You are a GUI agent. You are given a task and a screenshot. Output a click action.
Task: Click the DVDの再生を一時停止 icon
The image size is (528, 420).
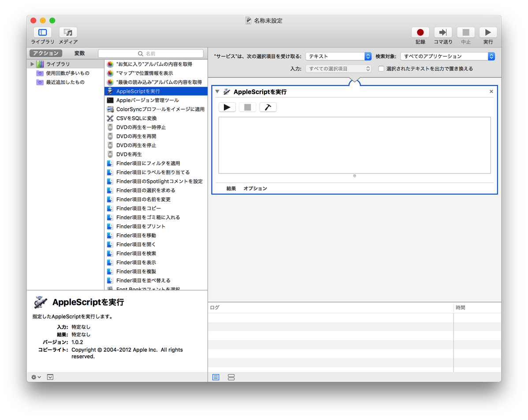click(x=110, y=127)
